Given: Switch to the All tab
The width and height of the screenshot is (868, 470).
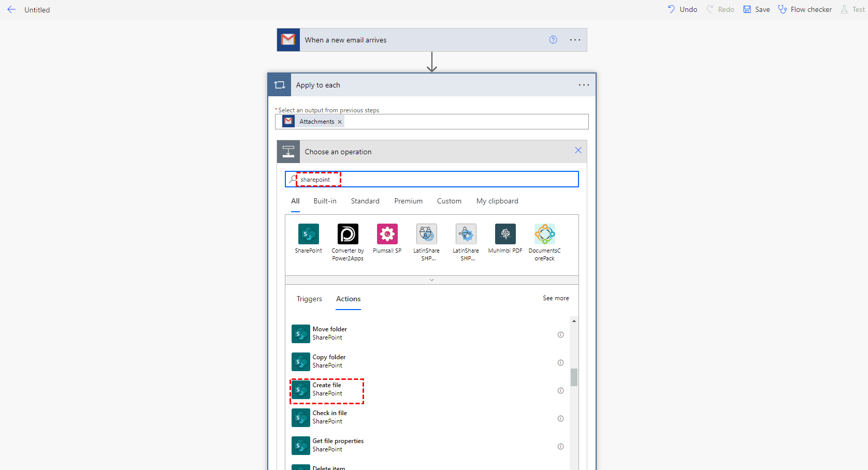Looking at the screenshot, I should click(295, 201).
